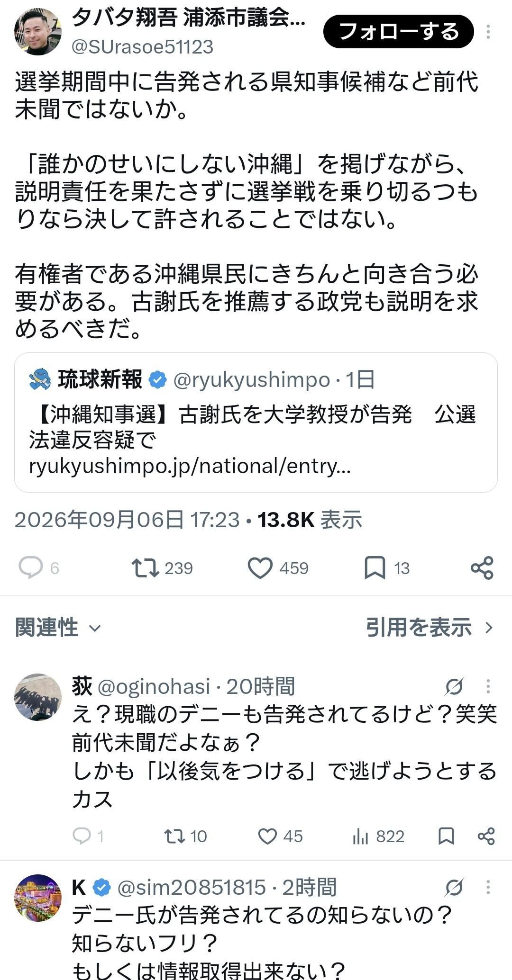Open the @ryukyushimpo handle in quoted post
The image size is (512, 980).
tap(252, 379)
